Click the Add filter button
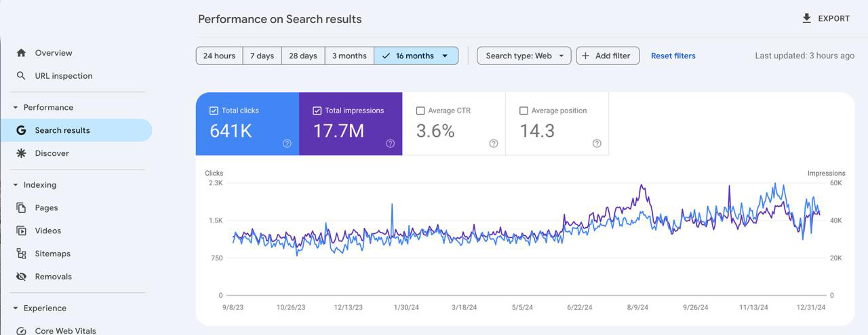868x335 pixels. tap(608, 56)
